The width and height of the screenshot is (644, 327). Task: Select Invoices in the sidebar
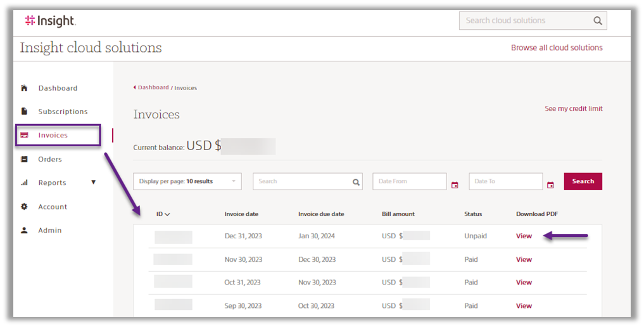(x=53, y=135)
